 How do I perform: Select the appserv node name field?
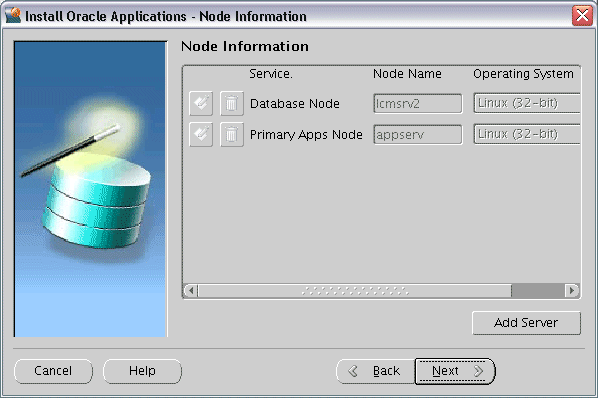point(418,135)
